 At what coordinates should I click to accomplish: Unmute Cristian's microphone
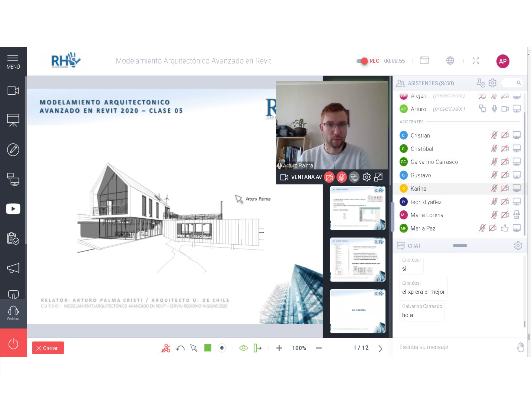coord(494,135)
